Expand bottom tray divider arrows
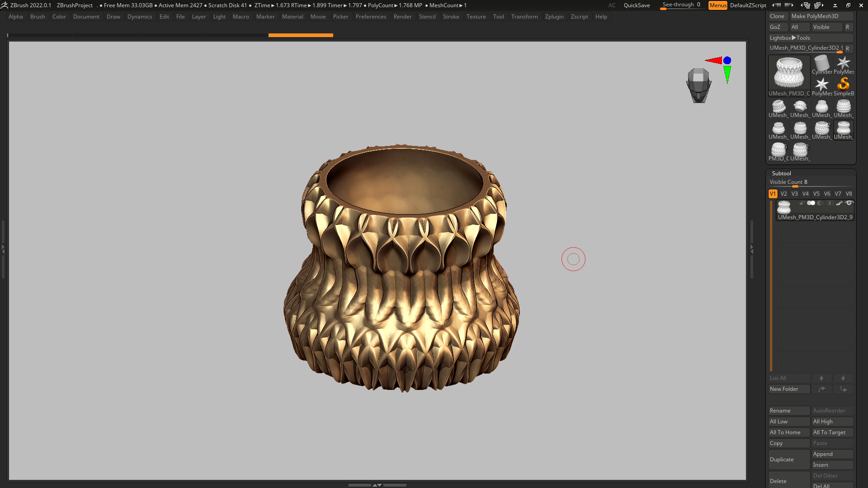 click(377, 485)
